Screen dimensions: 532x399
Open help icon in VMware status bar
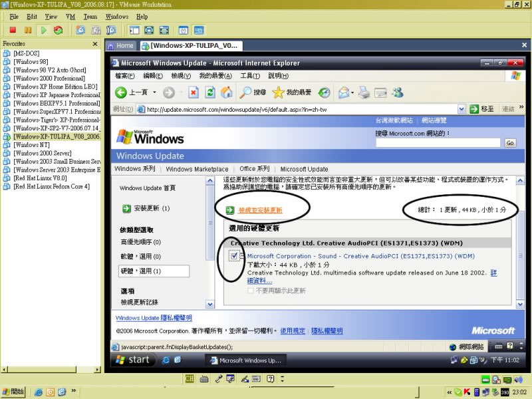tap(271, 379)
